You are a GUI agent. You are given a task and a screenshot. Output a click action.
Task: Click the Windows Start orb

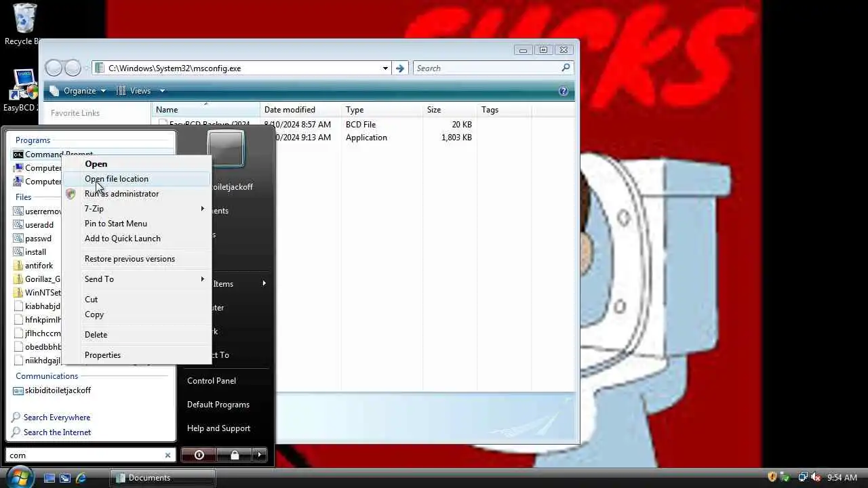click(20, 476)
